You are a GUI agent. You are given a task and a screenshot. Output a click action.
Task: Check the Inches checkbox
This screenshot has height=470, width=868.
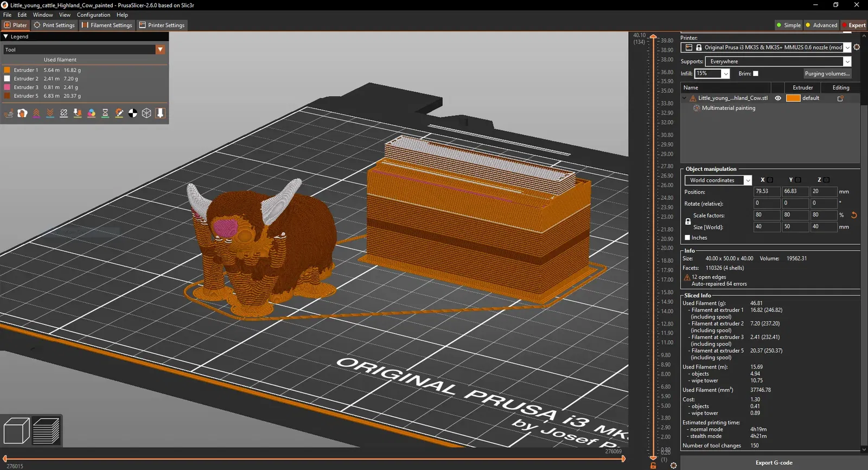point(687,238)
